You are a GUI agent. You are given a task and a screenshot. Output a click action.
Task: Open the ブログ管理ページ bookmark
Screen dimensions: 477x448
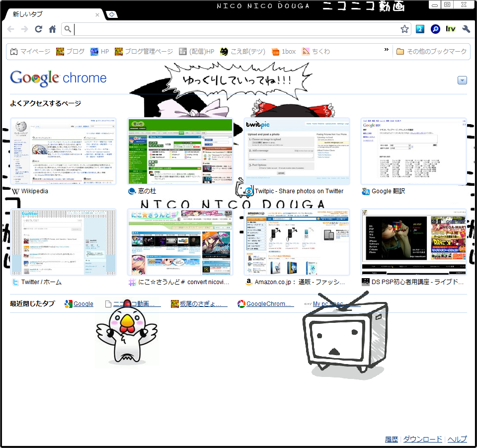pos(144,51)
